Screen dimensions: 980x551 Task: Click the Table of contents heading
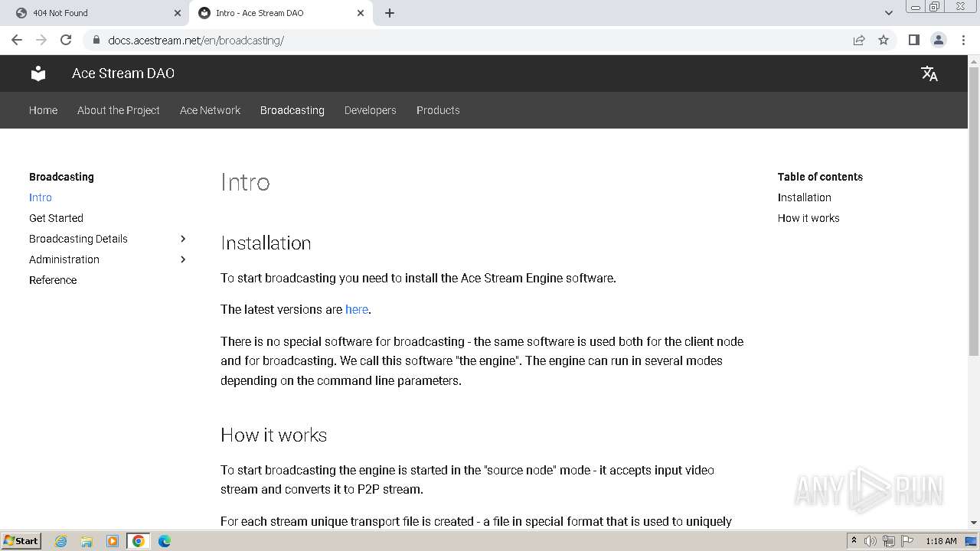(820, 177)
